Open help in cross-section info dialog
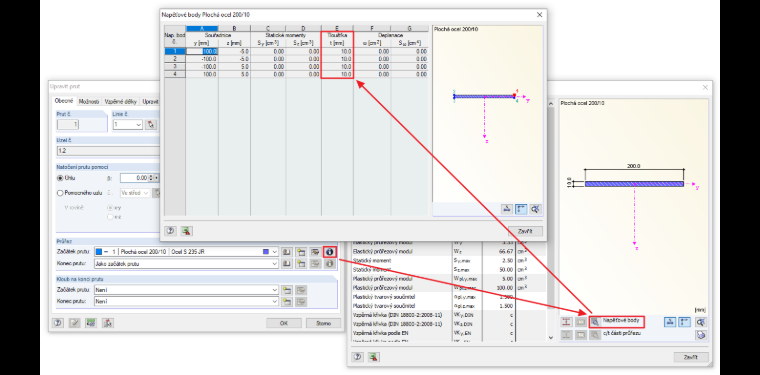 pos(358,357)
